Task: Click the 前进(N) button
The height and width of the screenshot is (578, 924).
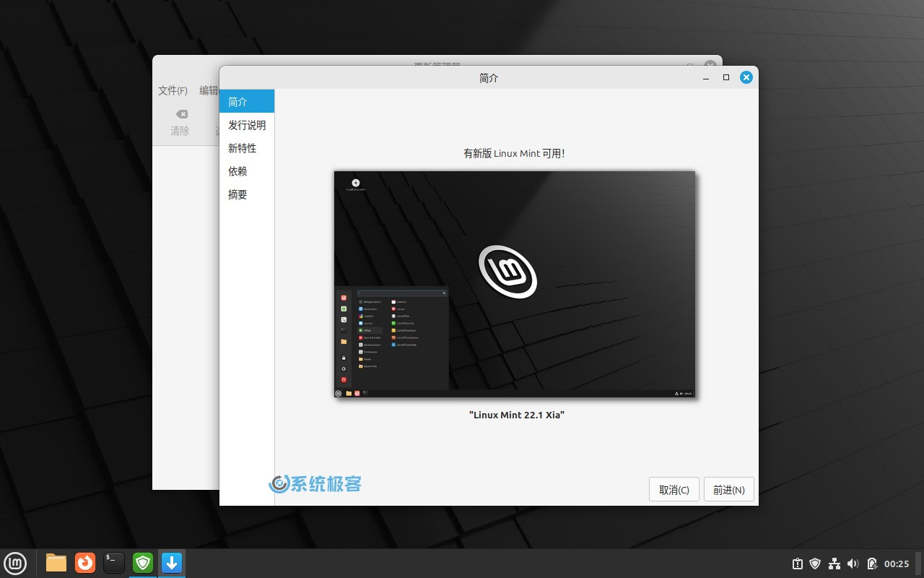Action: click(x=729, y=489)
